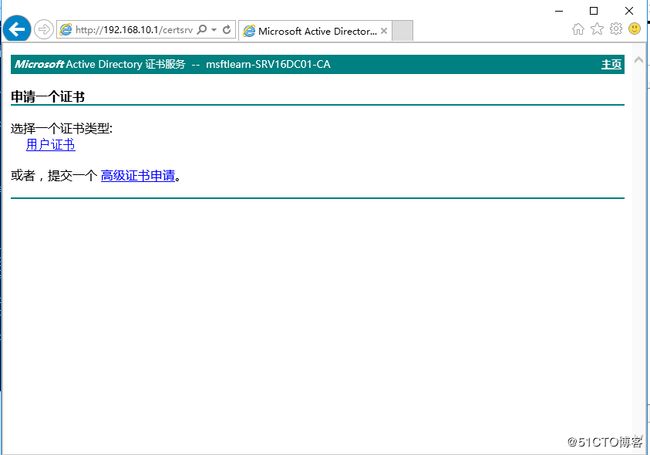Image resolution: width=650 pixels, height=455 pixels.
Task: Click the Home house icon
Action: (578, 29)
